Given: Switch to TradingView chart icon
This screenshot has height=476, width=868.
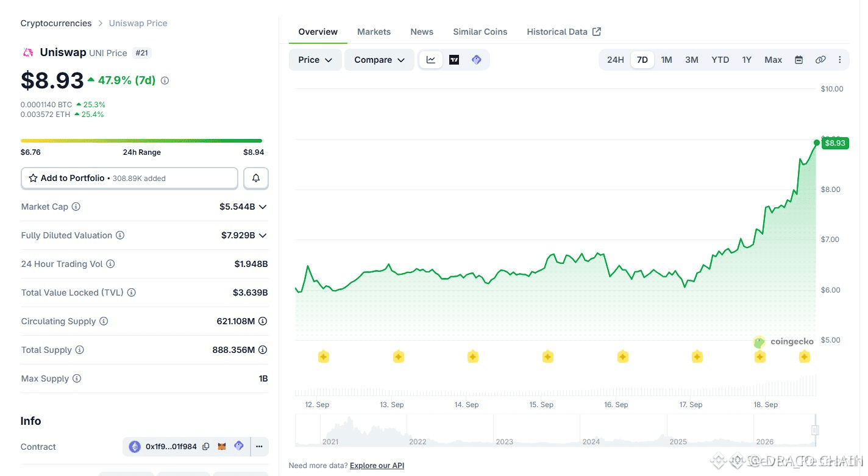Looking at the screenshot, I should pyautogui.click(x=454, y=60).
